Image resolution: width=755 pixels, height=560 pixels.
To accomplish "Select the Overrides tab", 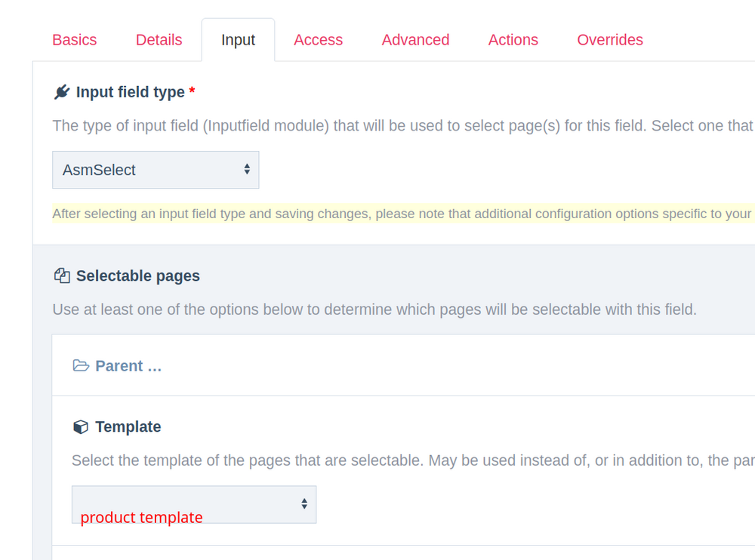I will click(x=610, y=39).
